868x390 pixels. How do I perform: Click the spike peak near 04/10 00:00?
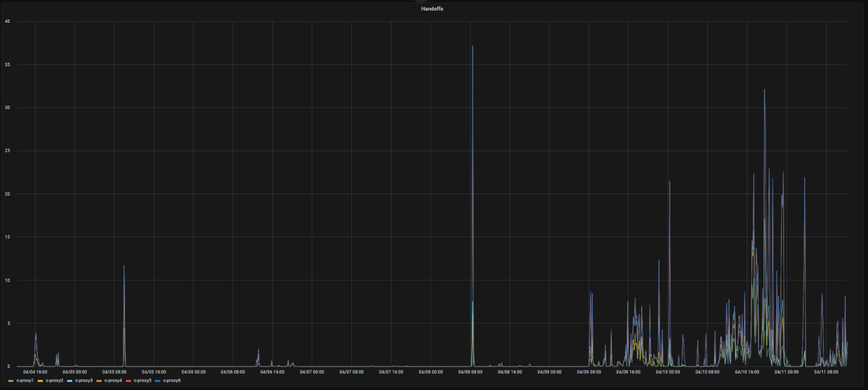[669, 181]
